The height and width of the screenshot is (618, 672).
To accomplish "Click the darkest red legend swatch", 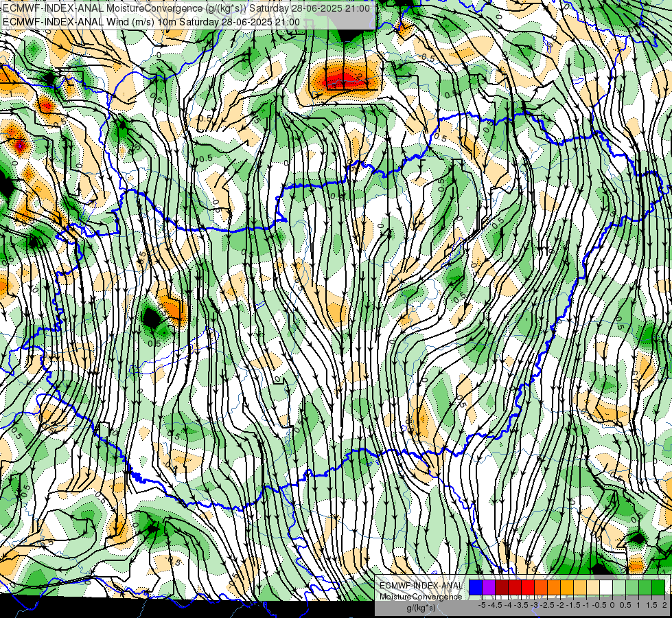I will 502,587.
